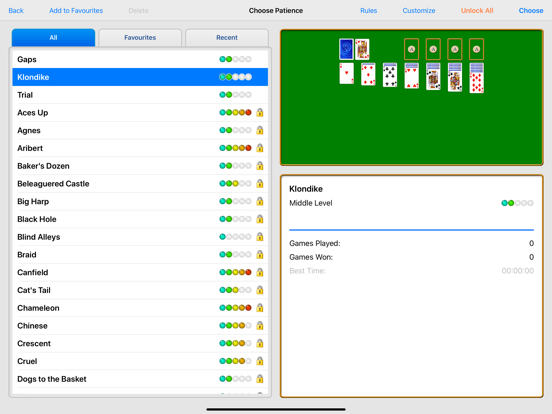
Task: Select the All tab
Action: coord(53,37)
